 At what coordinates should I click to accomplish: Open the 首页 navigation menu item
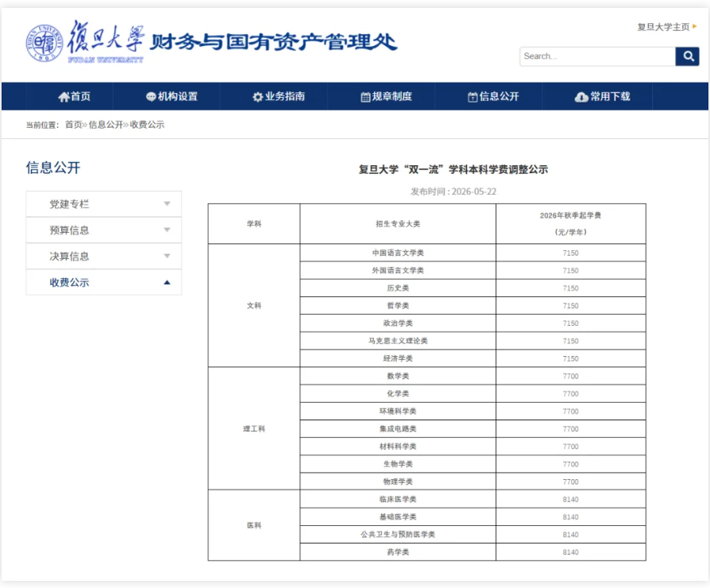coord(75,96)
